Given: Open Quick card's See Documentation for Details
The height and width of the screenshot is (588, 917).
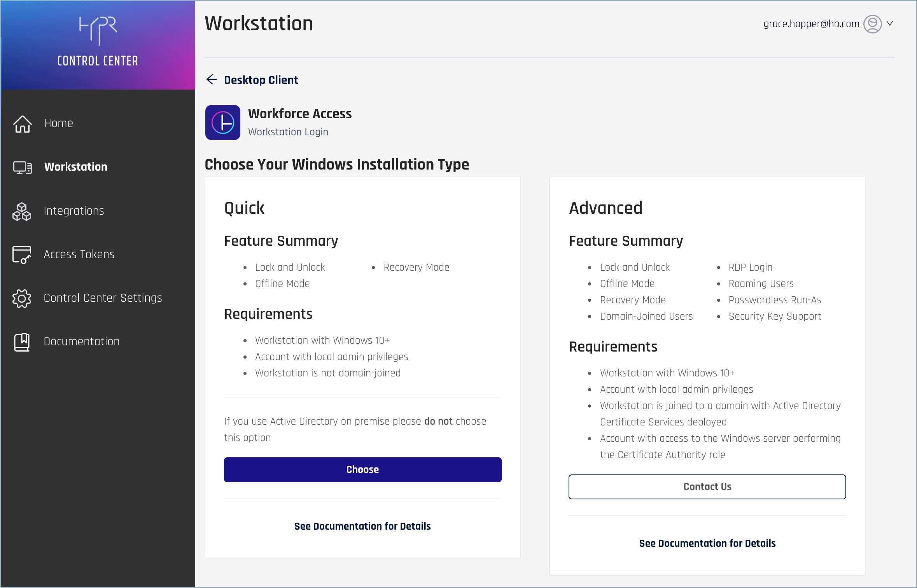Looking at the screenshot, I should 362,526.
